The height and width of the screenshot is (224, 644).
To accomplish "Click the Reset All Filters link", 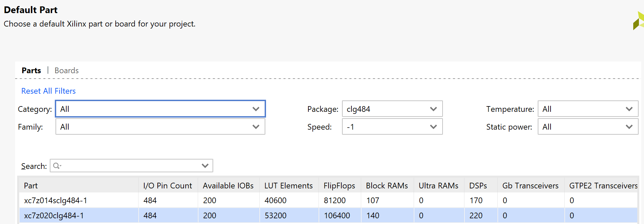I will 48,91.
